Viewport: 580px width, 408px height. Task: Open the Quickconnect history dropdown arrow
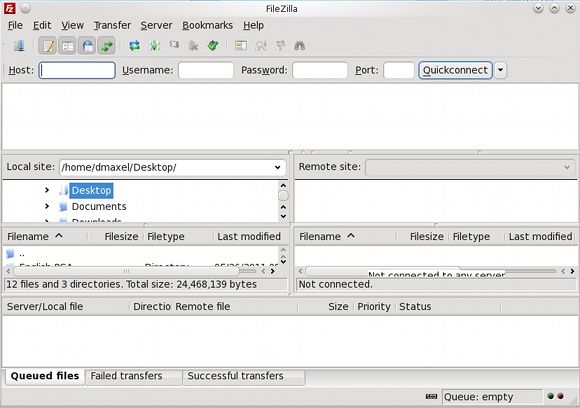tap(500, 70)
